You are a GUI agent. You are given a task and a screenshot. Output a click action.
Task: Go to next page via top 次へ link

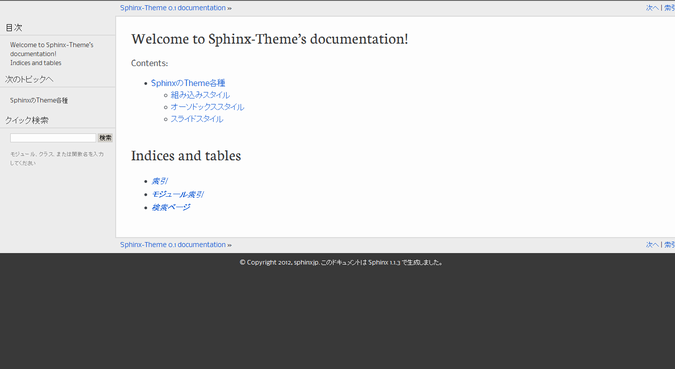tap(652, 8)
